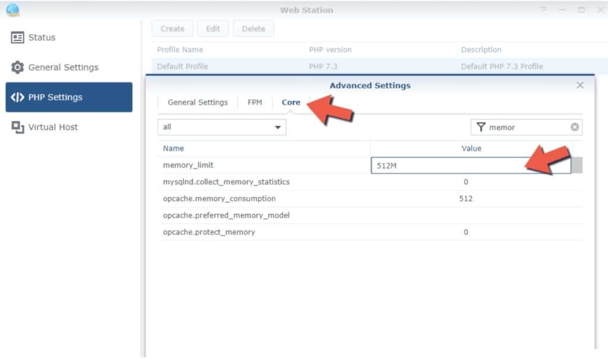Image resolution: width=608 pixels, height=364 pixels.
Task: Minimize the Web Station window
Action: (562, 10)
